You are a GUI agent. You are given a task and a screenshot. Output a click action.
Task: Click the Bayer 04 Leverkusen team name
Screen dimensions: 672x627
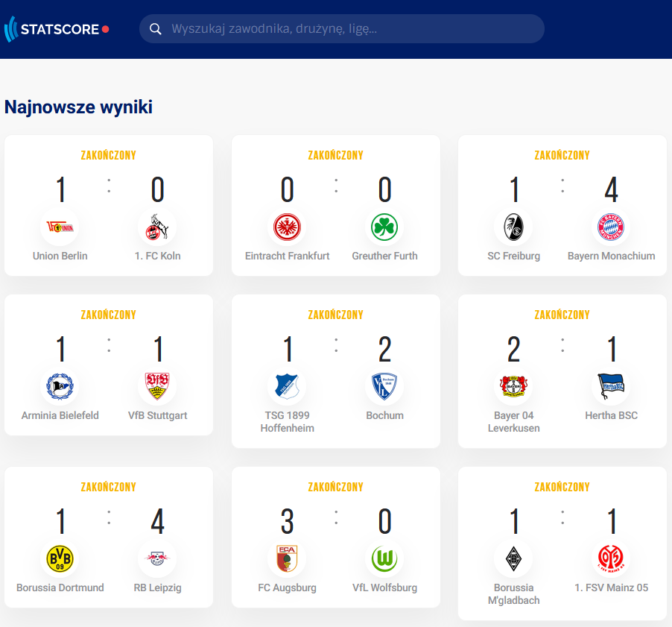[x=513, y=421]
